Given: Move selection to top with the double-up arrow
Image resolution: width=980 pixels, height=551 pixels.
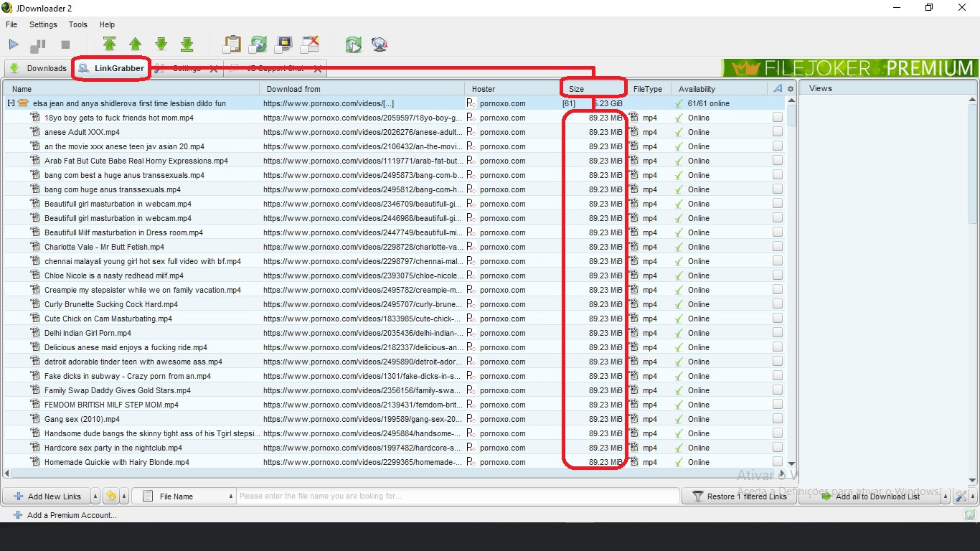Looking at the screenshot, I should [x=109, y=44].
